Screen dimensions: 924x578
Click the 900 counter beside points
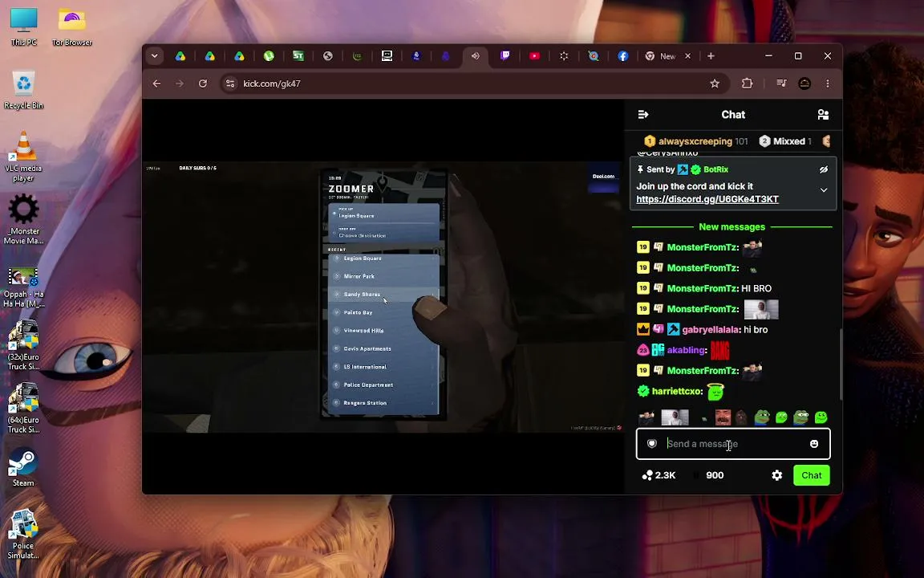coord(714,475)
